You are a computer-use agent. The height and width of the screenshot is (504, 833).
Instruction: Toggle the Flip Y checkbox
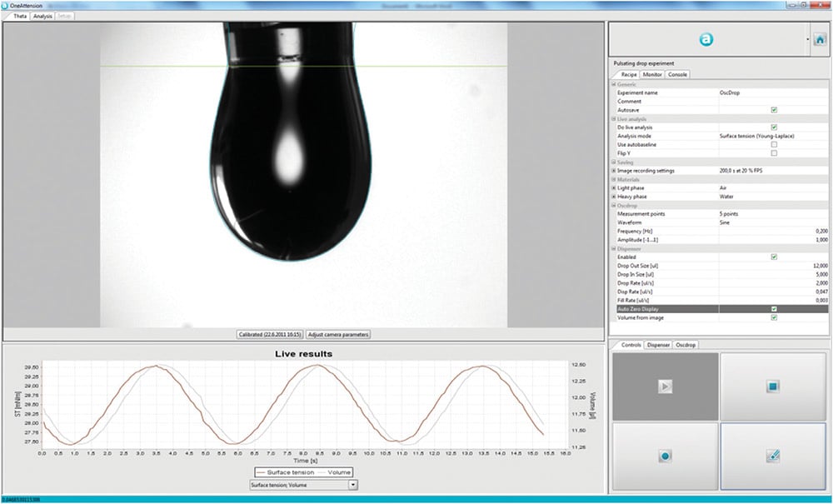(x=775, y=152)
